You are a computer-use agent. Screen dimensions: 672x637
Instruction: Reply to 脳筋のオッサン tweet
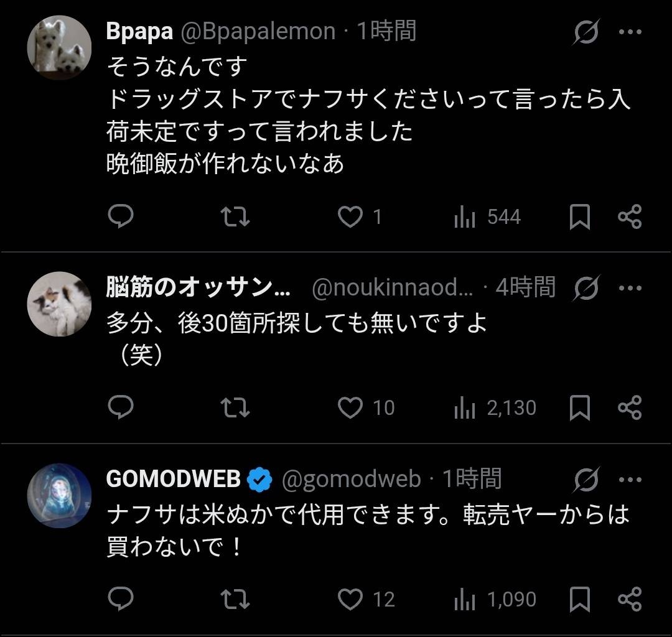coord(121,407)
